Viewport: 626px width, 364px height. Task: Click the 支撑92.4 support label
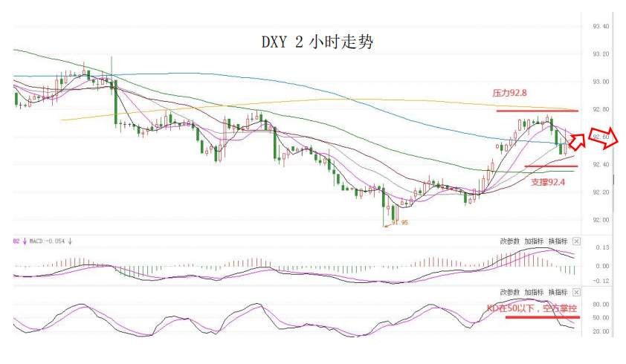[x=548, y=182]
